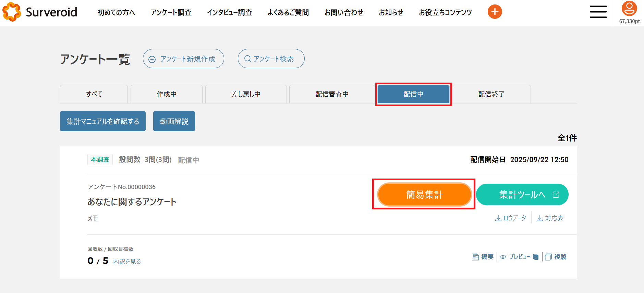Image resolution: width=644 pixels, height=293 pixels.
Task: Open survey プレビュー preview
Action: 519,257
